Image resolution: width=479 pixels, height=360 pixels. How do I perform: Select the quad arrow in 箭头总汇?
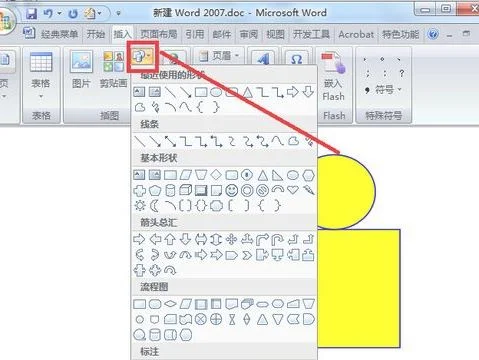(231, 239)
